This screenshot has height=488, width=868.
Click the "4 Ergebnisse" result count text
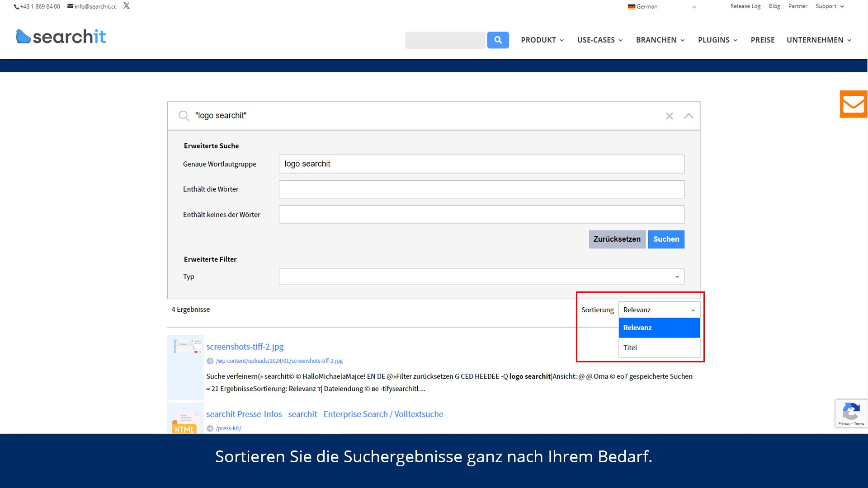(x=190, y=310)
